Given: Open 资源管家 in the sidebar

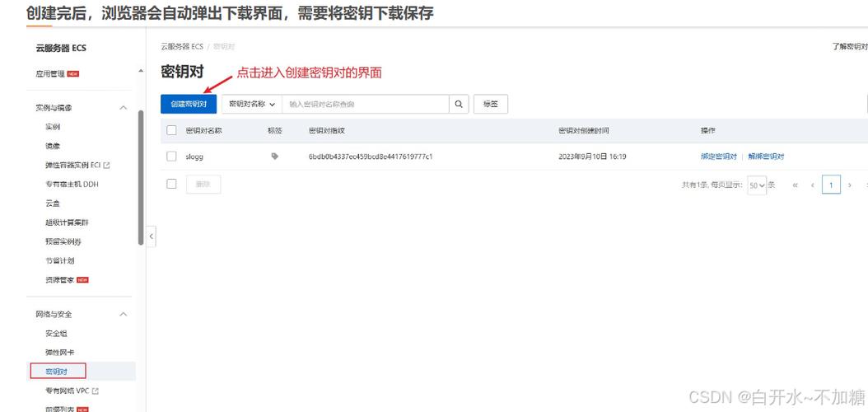Looking at the screenshot, I should (x=60, y=279).
